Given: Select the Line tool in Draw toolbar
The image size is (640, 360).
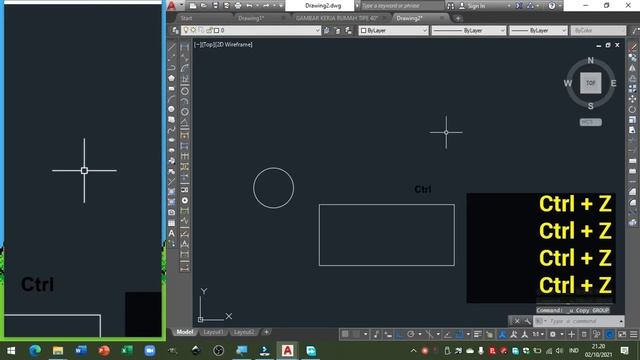Looking at the screenshot, I should tap(172, 47).
